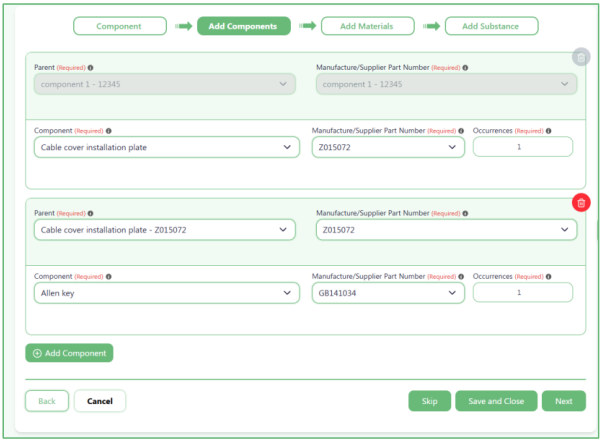Click disabled component 1 - 12345 part number dropdown
602x442 pixels.
(x=447, y=84)
